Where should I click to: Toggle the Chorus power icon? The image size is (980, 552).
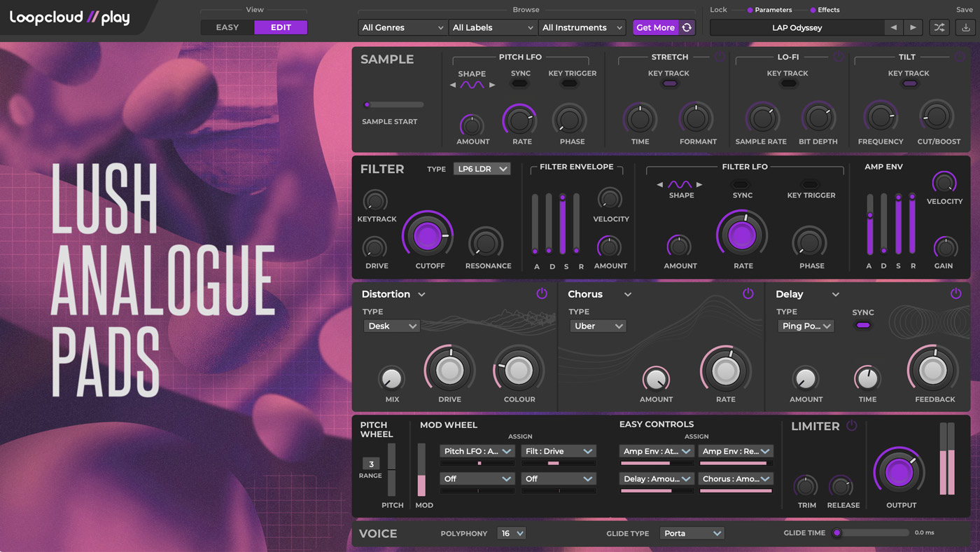tap(748, 294)
